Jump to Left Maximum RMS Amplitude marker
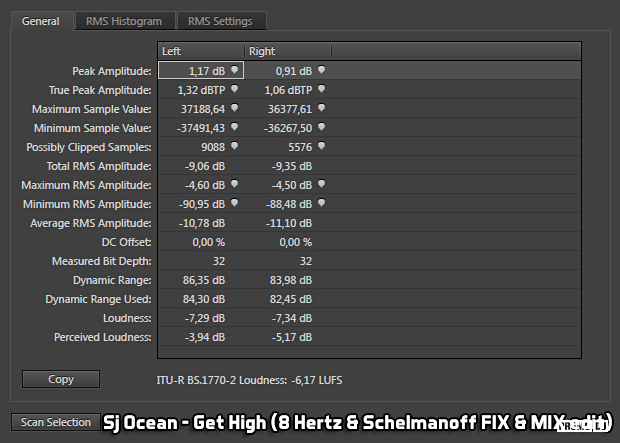 point(234,184)
